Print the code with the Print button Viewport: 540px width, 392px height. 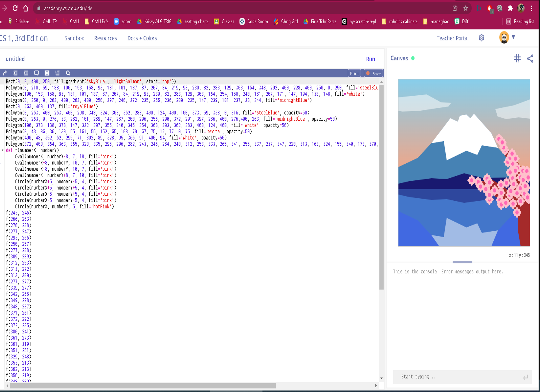click(354, 73)
